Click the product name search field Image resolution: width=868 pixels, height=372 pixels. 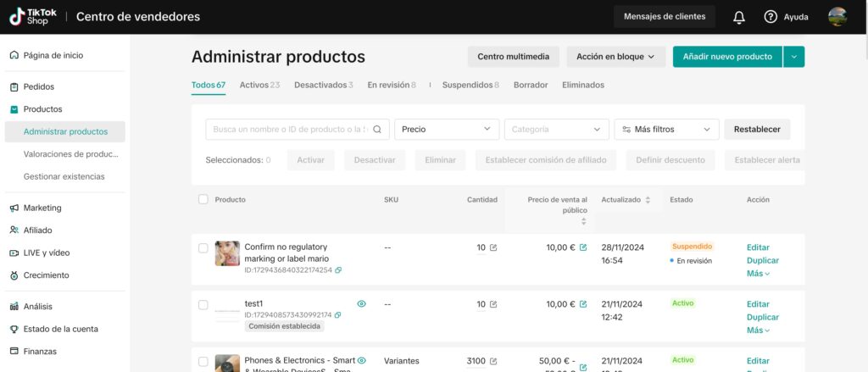click(x=288, y=130)
